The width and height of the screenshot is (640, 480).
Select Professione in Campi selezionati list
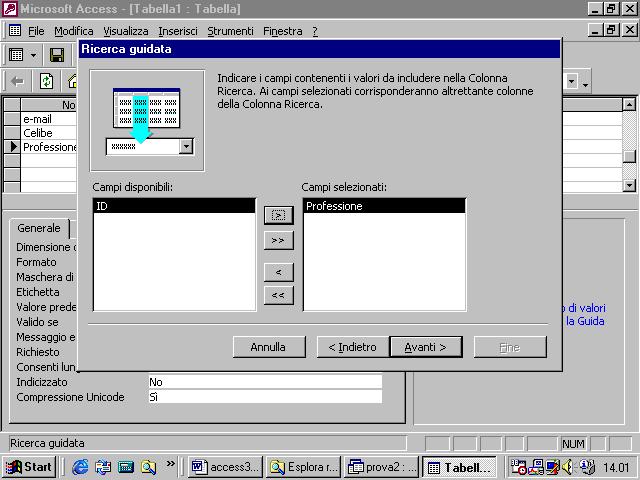click(x=384, y=206)
